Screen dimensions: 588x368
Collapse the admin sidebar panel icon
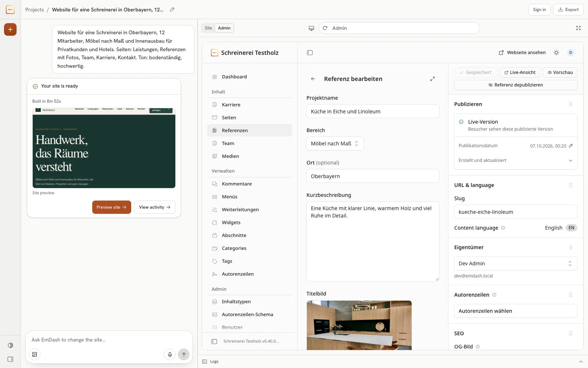310,53
